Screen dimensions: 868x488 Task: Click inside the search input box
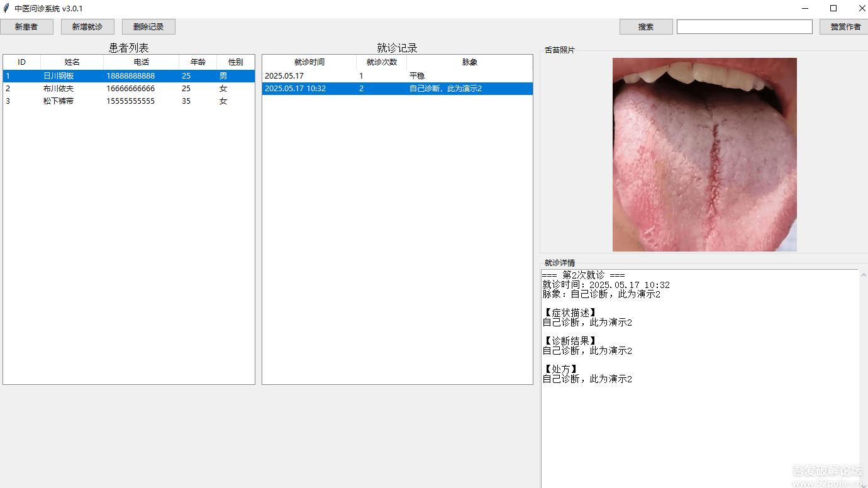click(744, 26)
